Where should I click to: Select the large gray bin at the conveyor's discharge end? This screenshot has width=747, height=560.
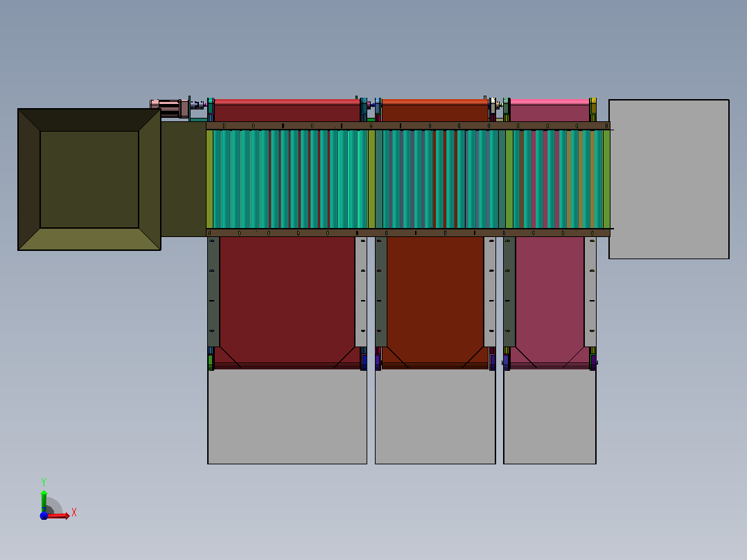click(669, 180)
